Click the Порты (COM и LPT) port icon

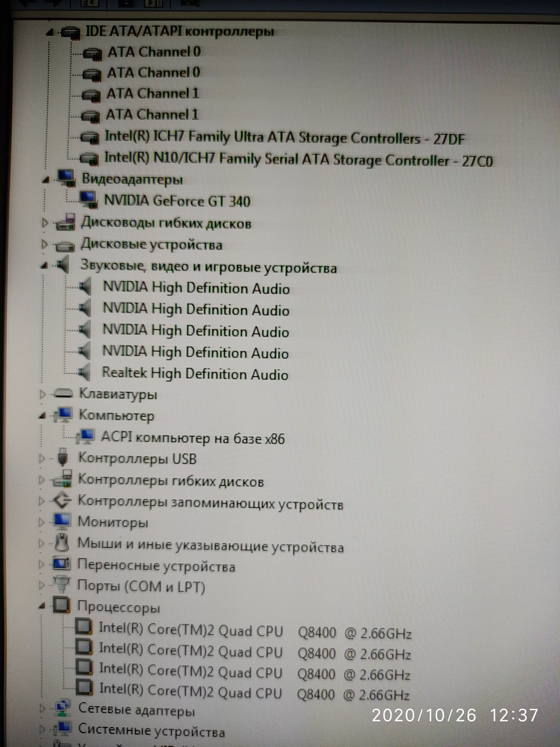(61, 584)
